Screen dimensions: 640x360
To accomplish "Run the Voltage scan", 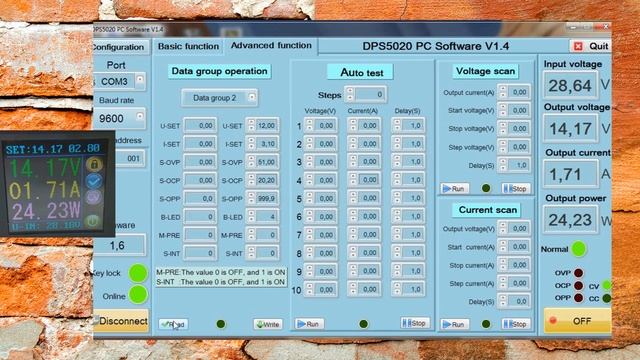I will pyautogui.click(x=454, y=189).
